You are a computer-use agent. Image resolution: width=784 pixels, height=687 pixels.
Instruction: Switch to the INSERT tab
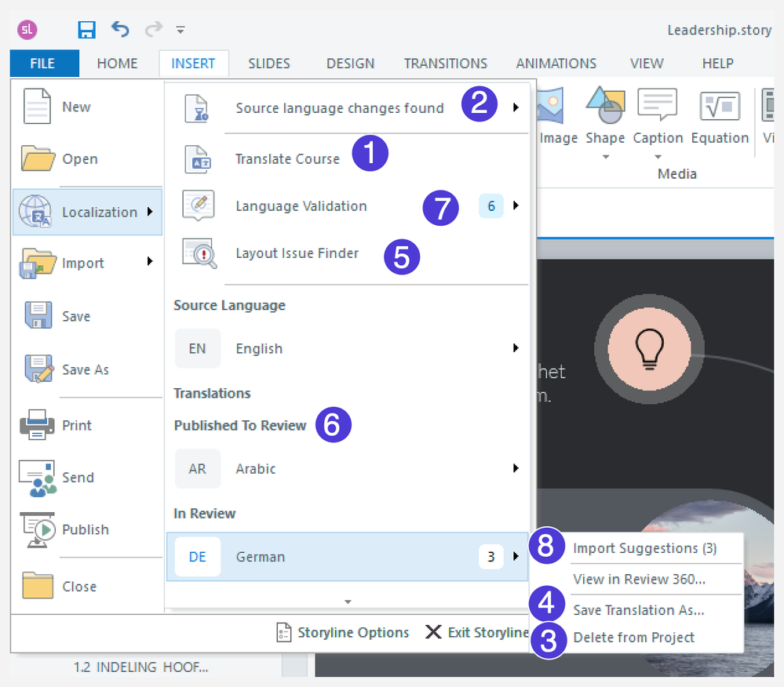(194, 64)
